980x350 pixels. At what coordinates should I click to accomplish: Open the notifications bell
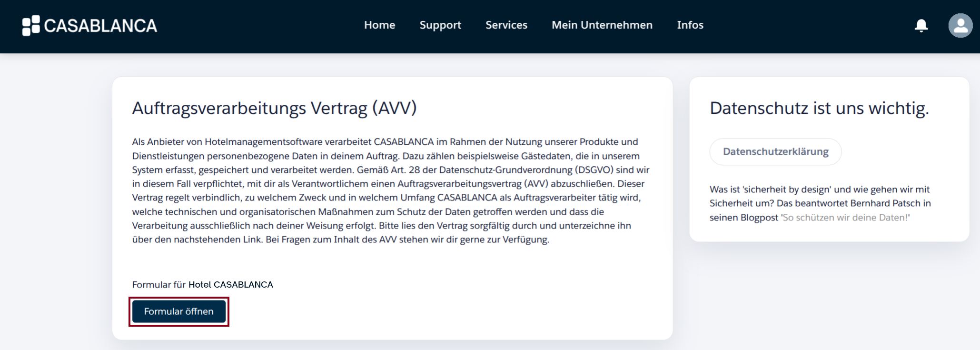(921, 26)
